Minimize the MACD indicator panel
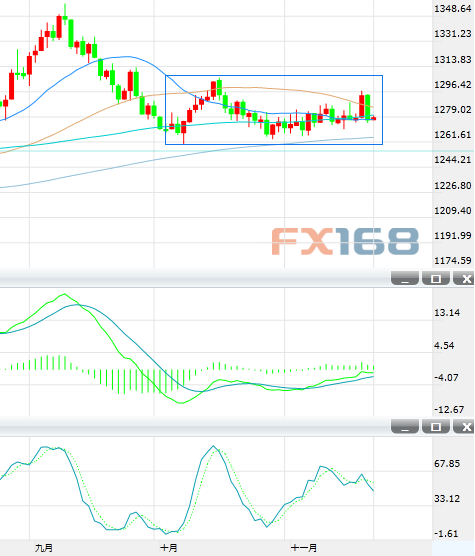The width and height of the screenshot is (475, 556). (405, 278)
